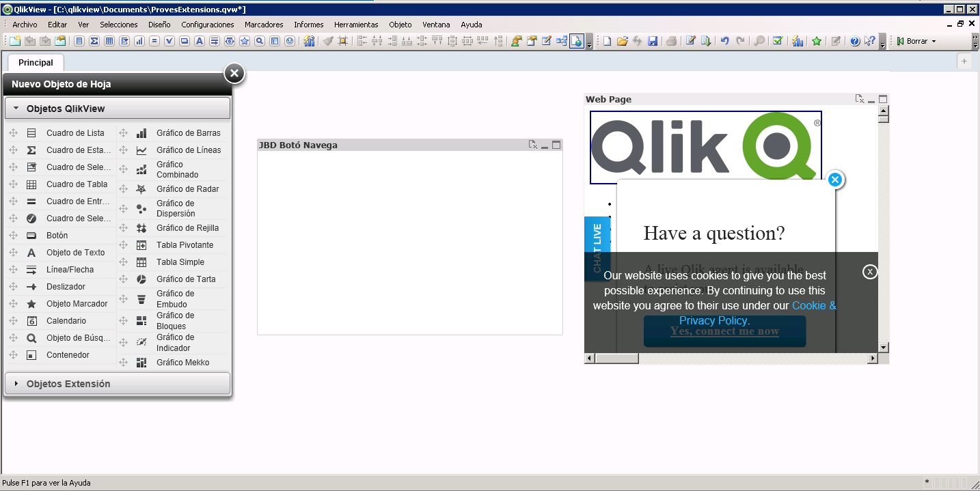Collapse the Objetos QlikView section
Screen dimensions: 980x491
(118, 109)
